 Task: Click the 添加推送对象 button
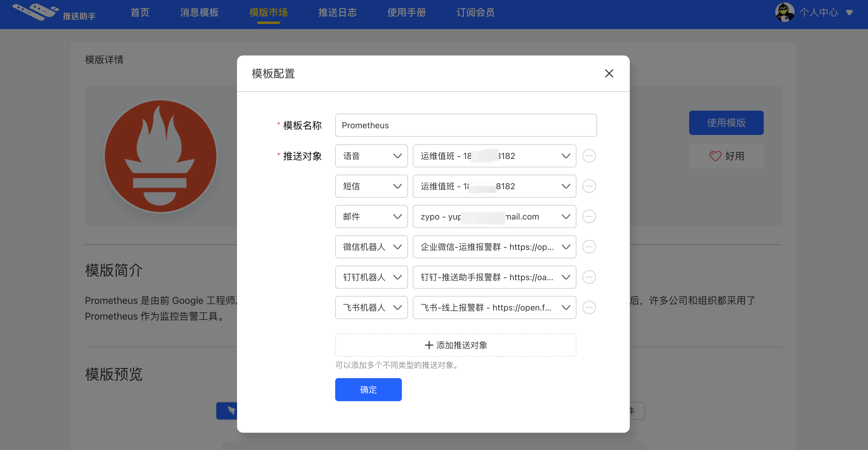pyautogui.click(x=455, y=345)
